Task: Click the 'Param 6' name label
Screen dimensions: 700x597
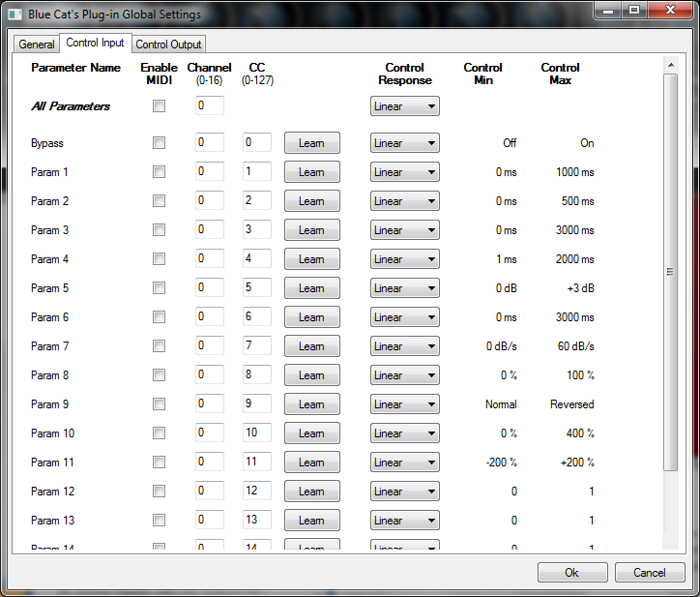Action: click(x=49, y=317)
